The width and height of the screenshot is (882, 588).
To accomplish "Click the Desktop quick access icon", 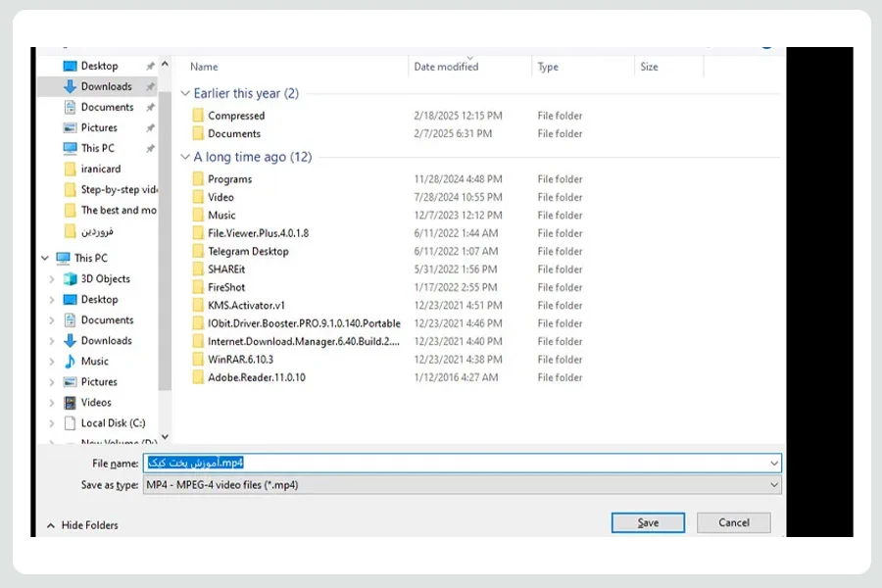I will tap(70, 66).
